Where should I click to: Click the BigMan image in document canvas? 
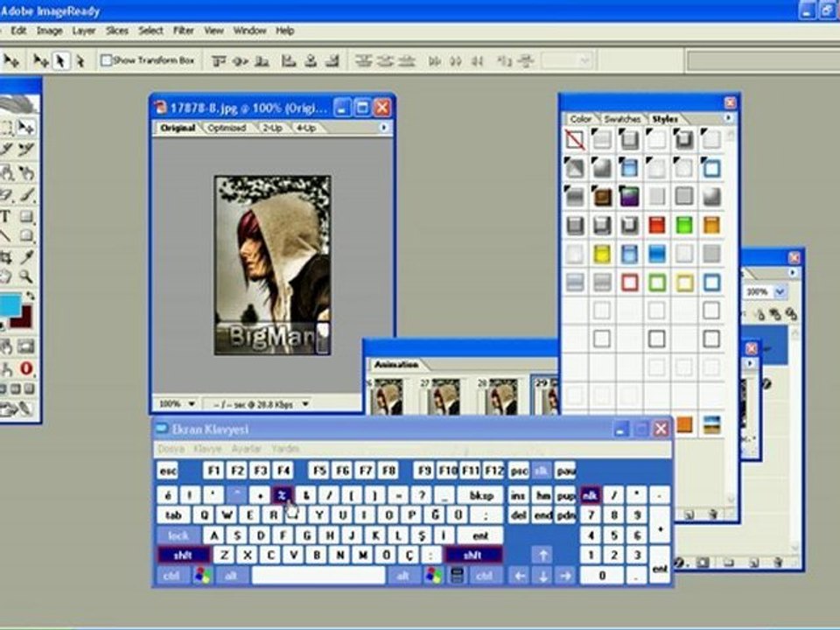pos(272,265)
